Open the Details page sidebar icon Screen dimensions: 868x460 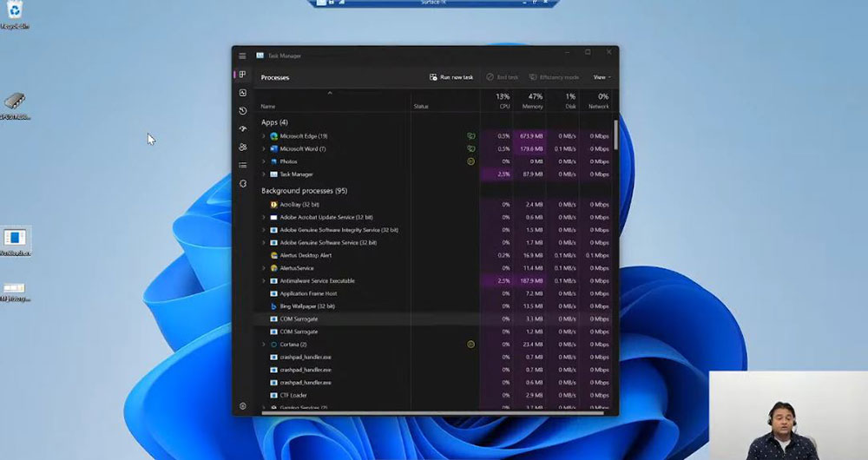click(x=243, y=165)
